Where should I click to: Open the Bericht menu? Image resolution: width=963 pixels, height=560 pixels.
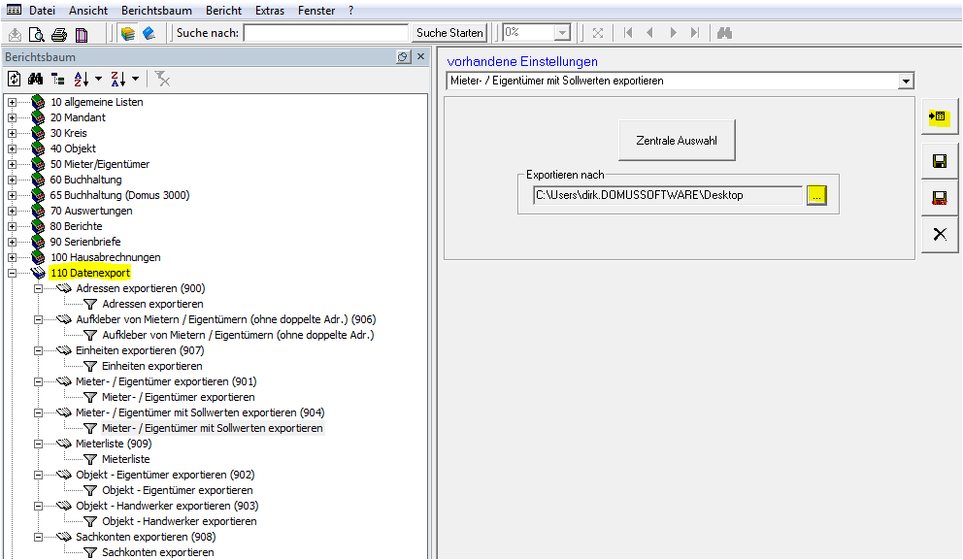[x=223, y=11]
